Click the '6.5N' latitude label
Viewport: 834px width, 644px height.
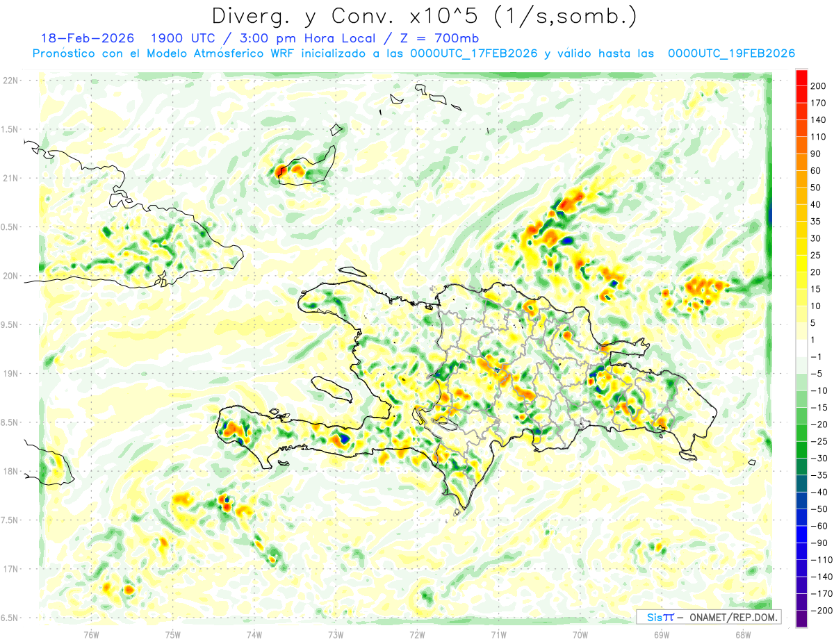tap(10, 618)
